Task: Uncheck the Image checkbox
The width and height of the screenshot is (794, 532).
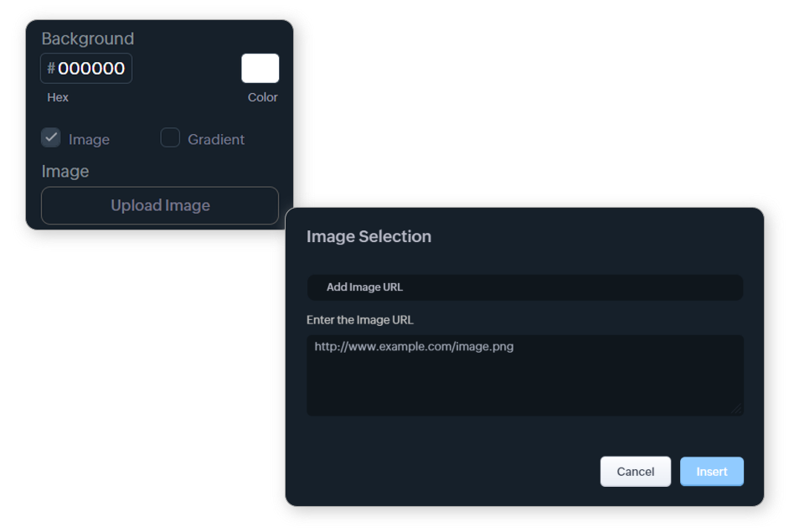Action: (51, 137)
